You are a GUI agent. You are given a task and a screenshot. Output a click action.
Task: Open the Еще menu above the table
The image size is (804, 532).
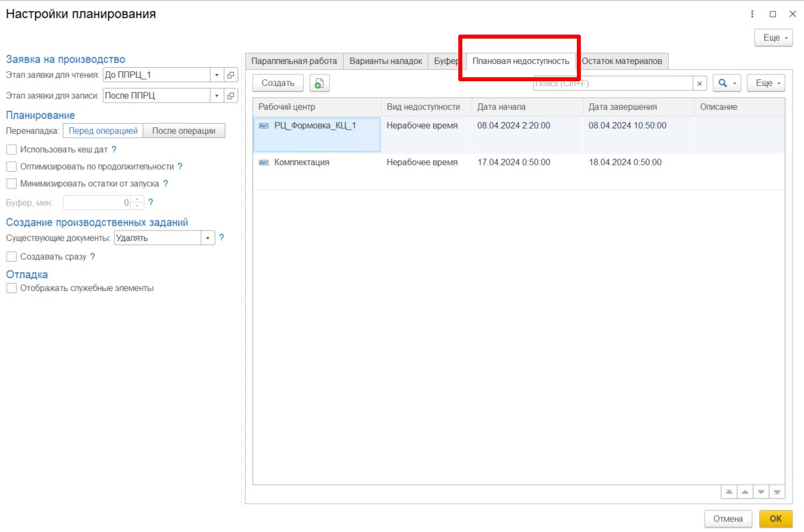coord(766,83)
